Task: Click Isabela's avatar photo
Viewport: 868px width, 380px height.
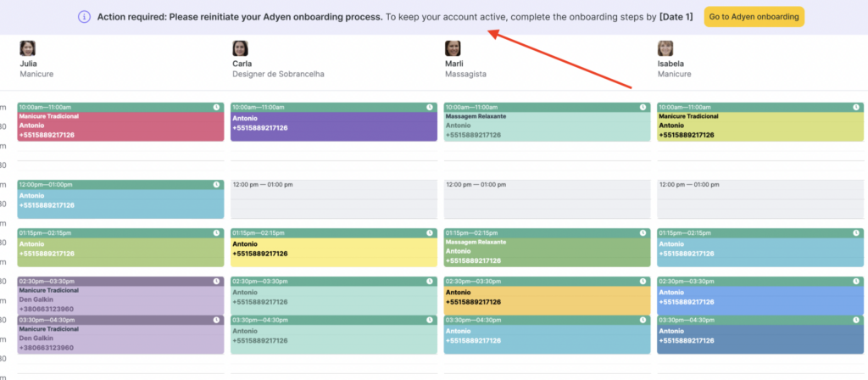Action: [x=665, y=48]
